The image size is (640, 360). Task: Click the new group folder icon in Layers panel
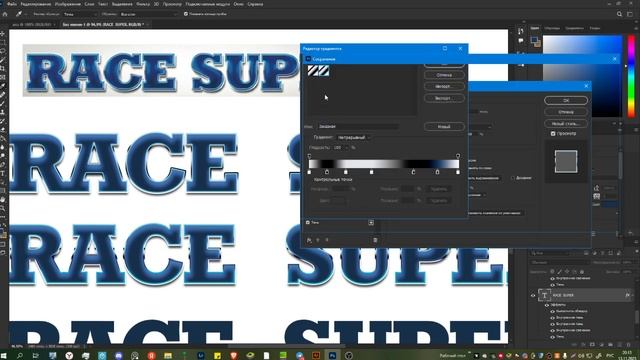(611, 345)
